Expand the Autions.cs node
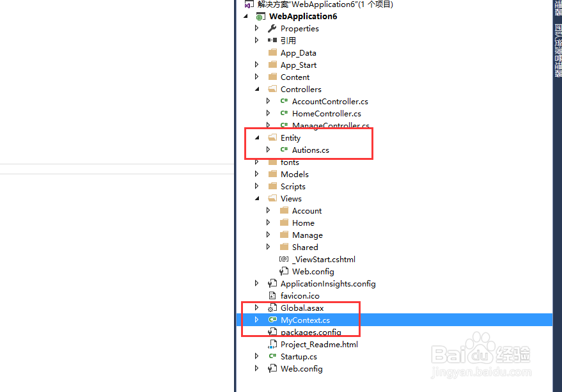Image resolution: width=562 pixels, height=392 pixels. (x=268, y=150)
